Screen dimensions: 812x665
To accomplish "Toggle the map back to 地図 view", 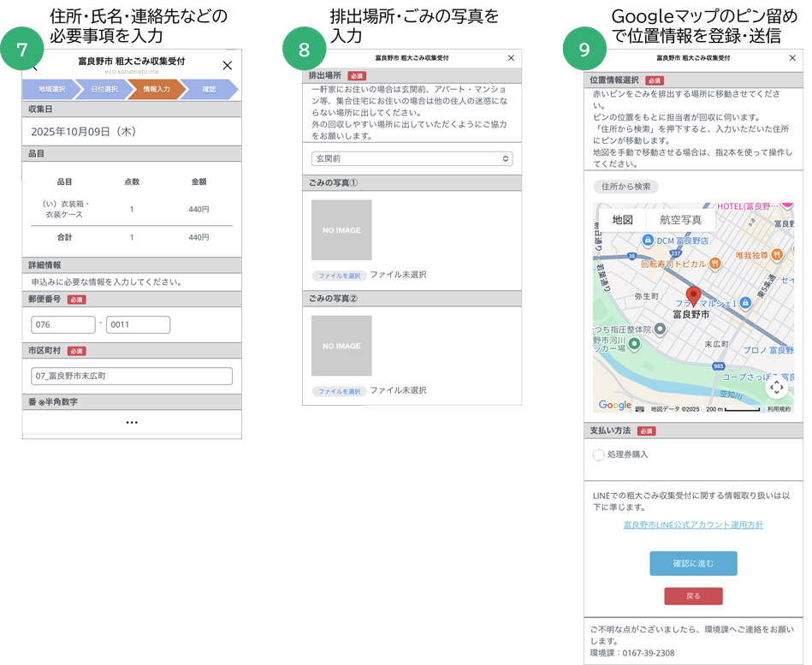I will [x=624, y=219].
